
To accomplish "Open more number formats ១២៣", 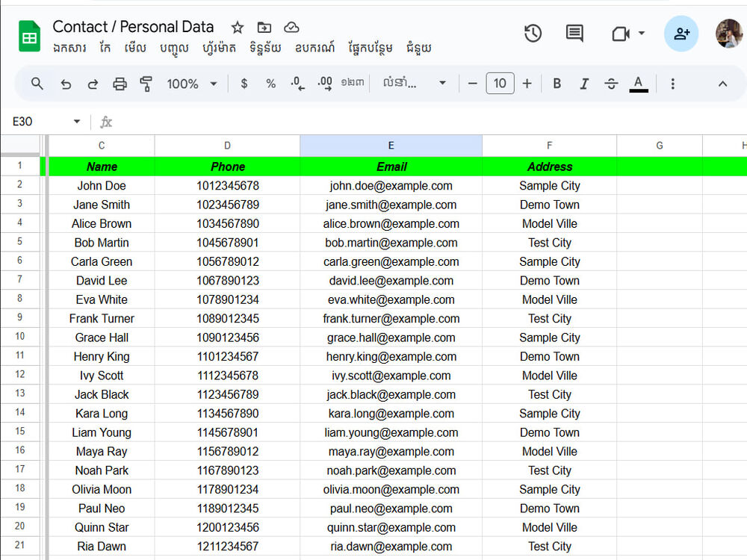I will point(352,83).
